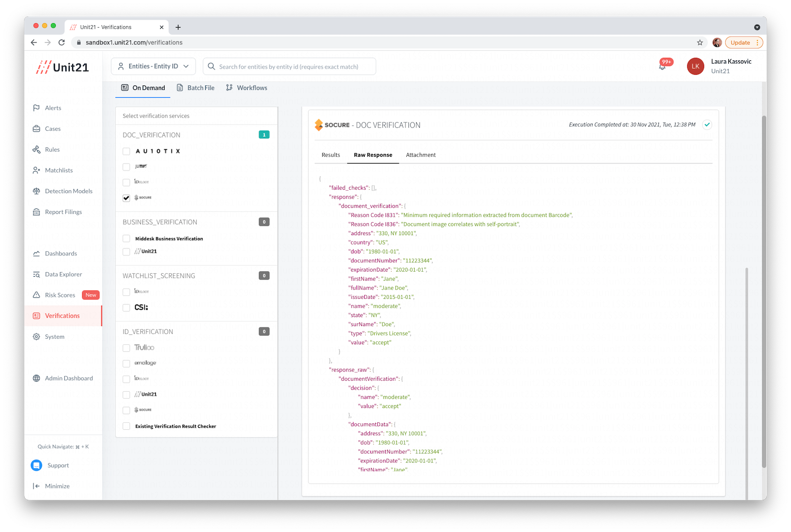Switch to On Demand tab

click(x=143, y=88)
